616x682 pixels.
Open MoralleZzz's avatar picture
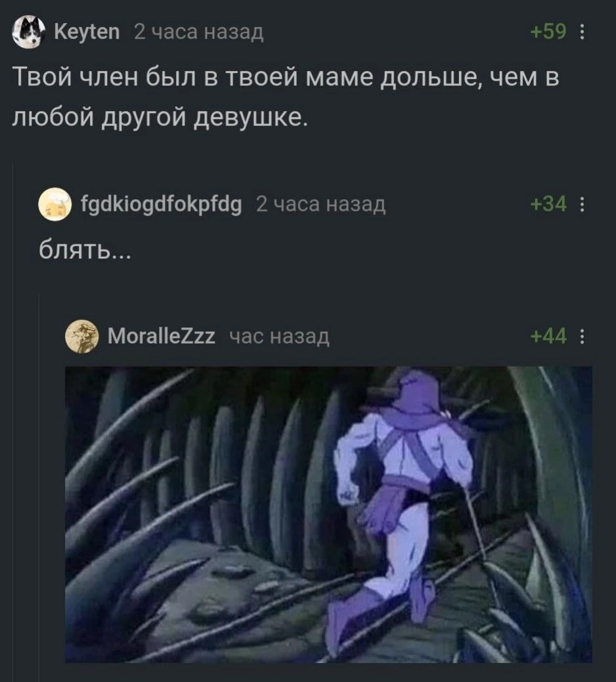click(81, 336)
